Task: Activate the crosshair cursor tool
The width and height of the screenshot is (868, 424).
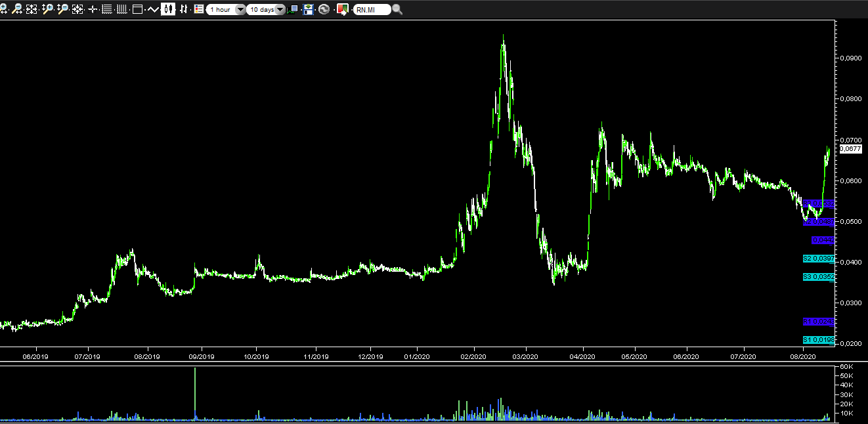Action: click(92, 9)
